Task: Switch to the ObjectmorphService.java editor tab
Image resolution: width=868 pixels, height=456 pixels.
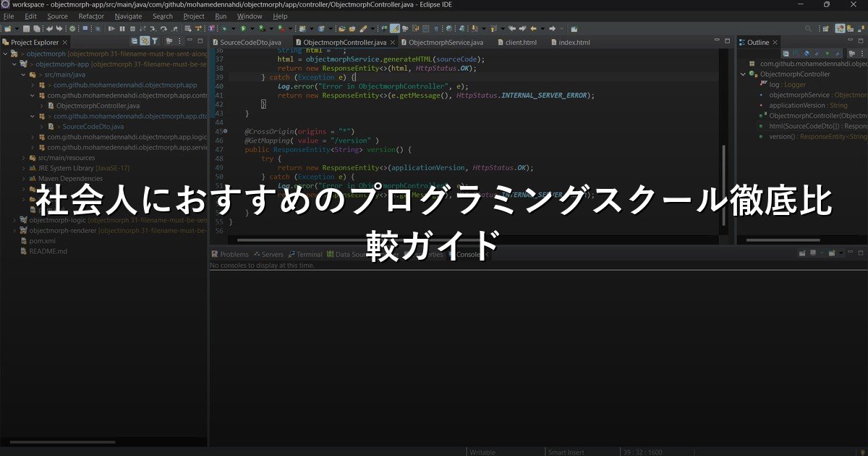Action: coord(445,42)
